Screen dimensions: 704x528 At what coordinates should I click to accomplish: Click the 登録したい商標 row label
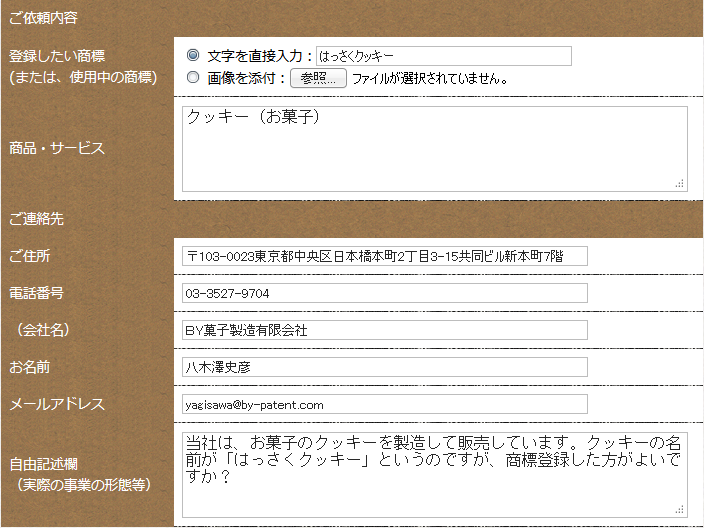(x=57, y=56)
